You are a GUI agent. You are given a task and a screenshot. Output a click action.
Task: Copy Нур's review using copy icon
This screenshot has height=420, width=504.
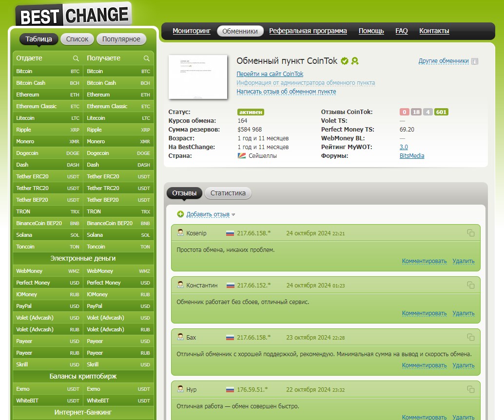470,389
